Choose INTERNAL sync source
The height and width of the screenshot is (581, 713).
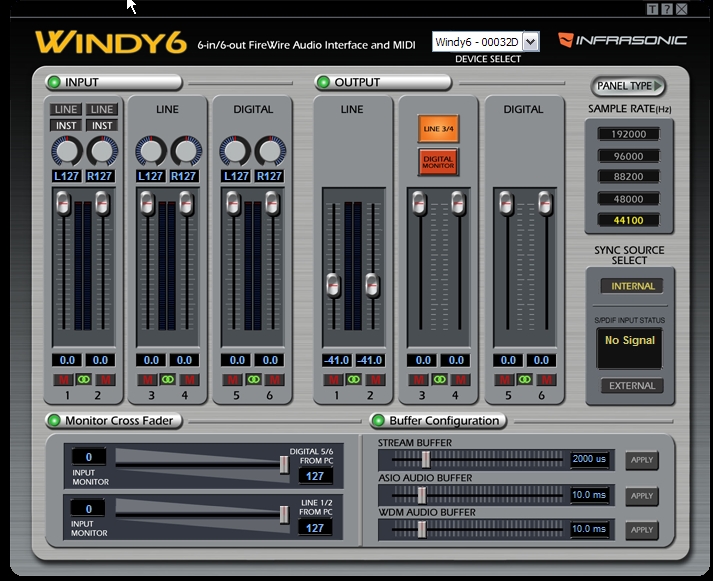pyautogui.click(x=633, y=286)
